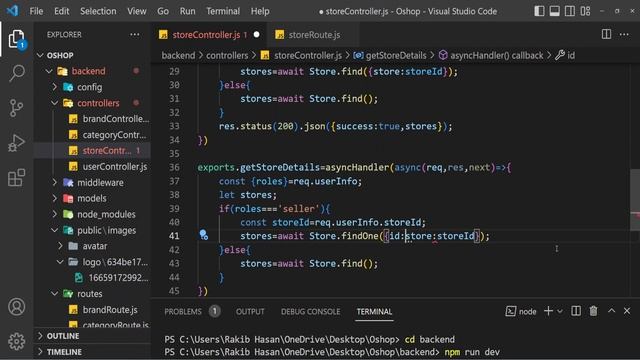Open the Customize Layout icon
The image size is (640, 360).
tap(585, 11)
